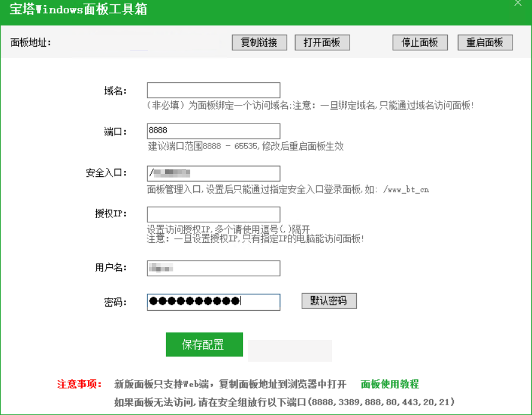Restore credentials with 默认密码 button

pyautogui.click(x=328, y=301)
